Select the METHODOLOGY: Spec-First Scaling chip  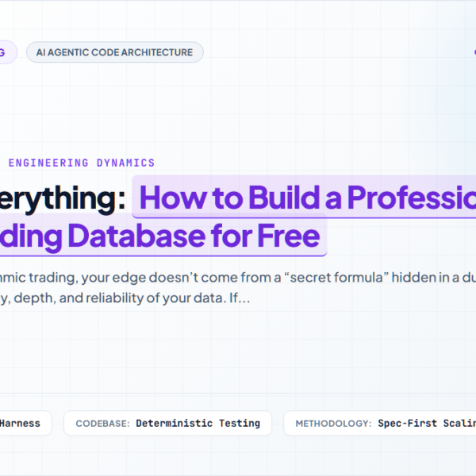click(380, 423)
